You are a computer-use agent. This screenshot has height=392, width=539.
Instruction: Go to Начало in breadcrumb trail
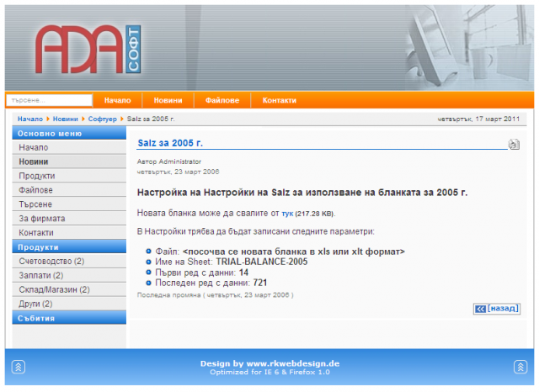tap(30, 119)
